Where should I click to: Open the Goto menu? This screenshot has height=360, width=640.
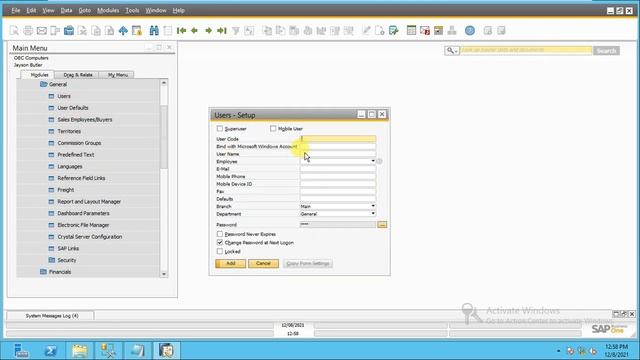click(x=84, y=10)
